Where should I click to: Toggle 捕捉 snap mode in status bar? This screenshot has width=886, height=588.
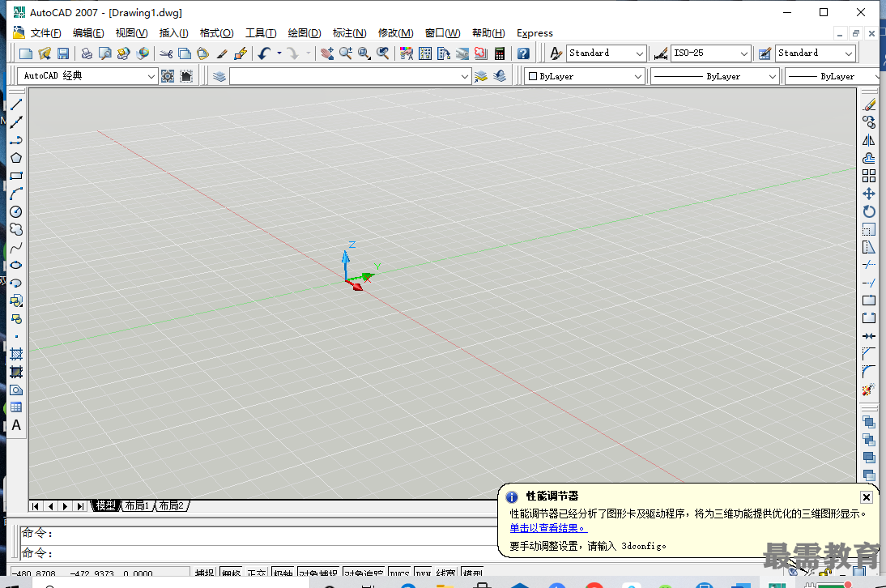[x=205, y=572]
